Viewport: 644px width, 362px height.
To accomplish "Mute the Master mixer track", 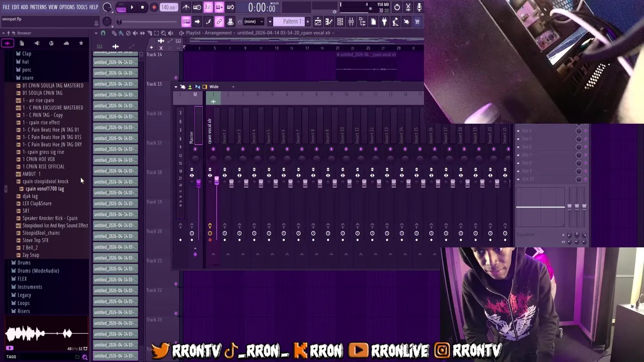I will [x=195, y=149].
